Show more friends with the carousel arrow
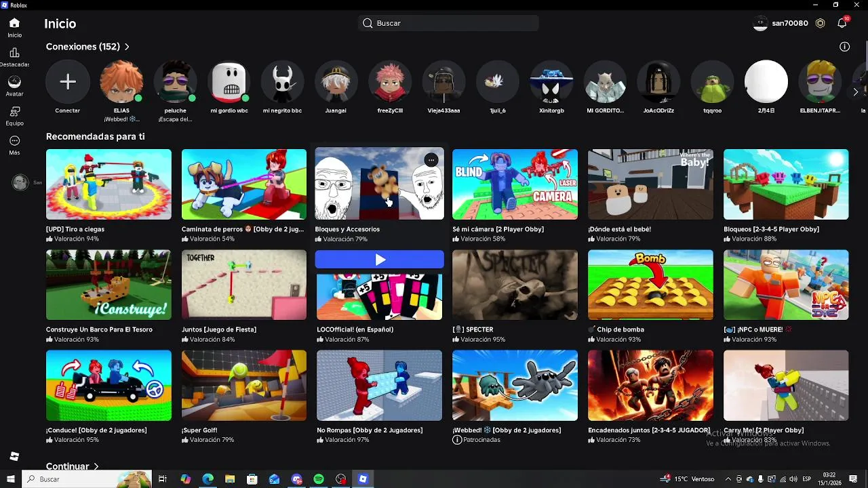Viewport: 868px width, 488px height. 856,91
